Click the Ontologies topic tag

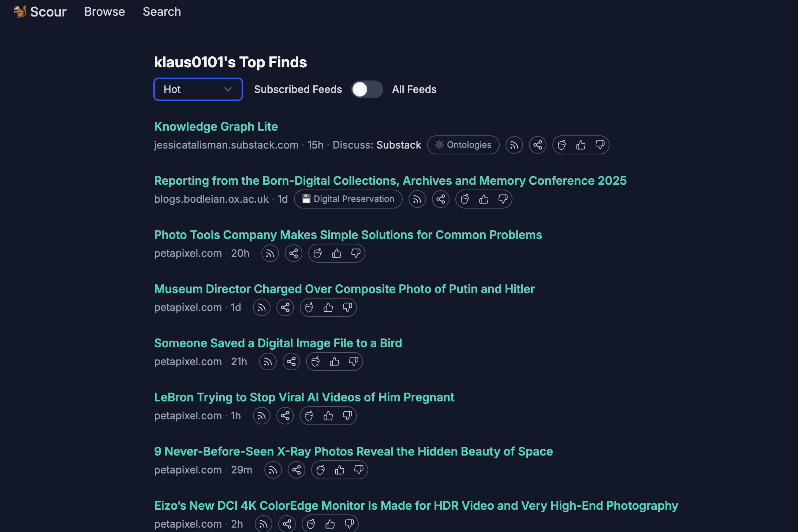pyautogui.click(x=463, y=145)
